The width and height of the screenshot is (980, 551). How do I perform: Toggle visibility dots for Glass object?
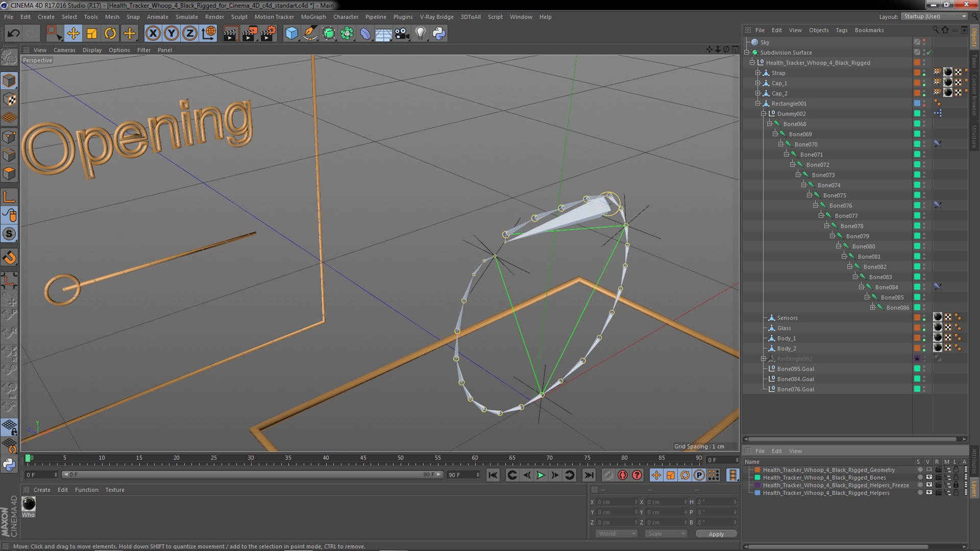tap(924, 328)
